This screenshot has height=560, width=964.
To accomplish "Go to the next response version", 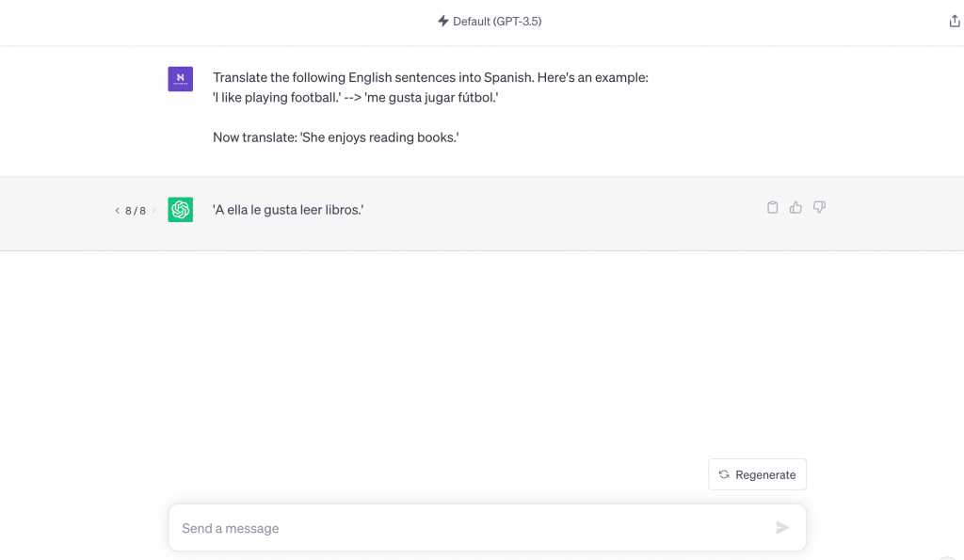I will click(x=153, y=211).
